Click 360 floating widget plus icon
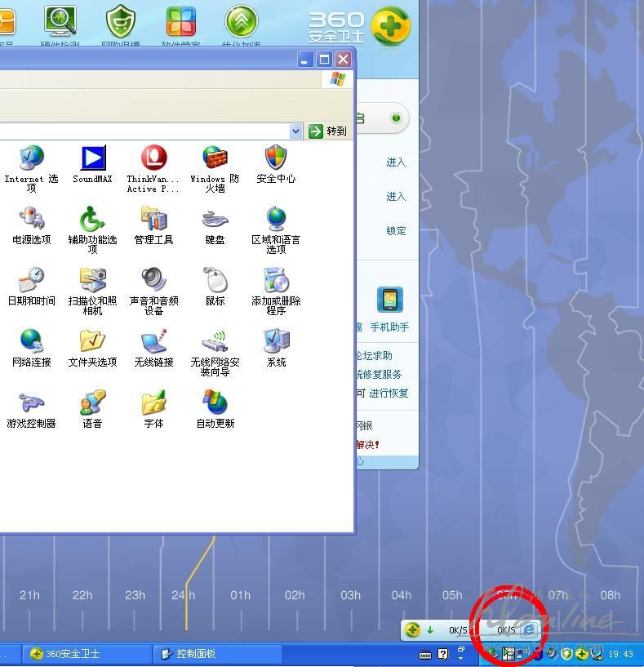The height and width of the screenshot is (667, 644). pyautogui.click(x=412, y=630)
